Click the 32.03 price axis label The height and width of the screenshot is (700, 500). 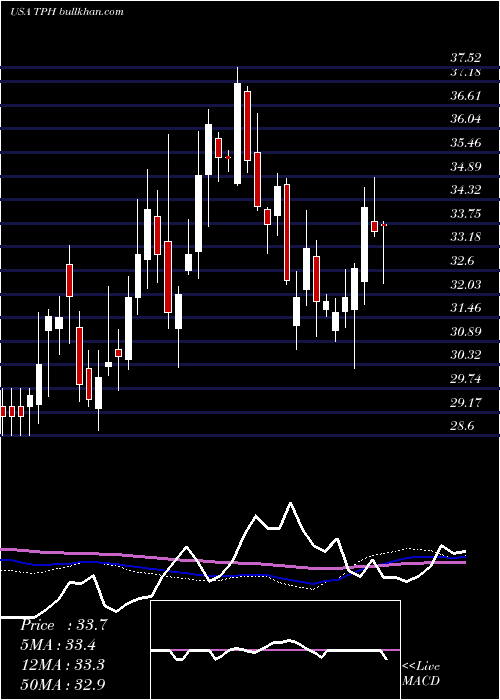coord(466,284)
